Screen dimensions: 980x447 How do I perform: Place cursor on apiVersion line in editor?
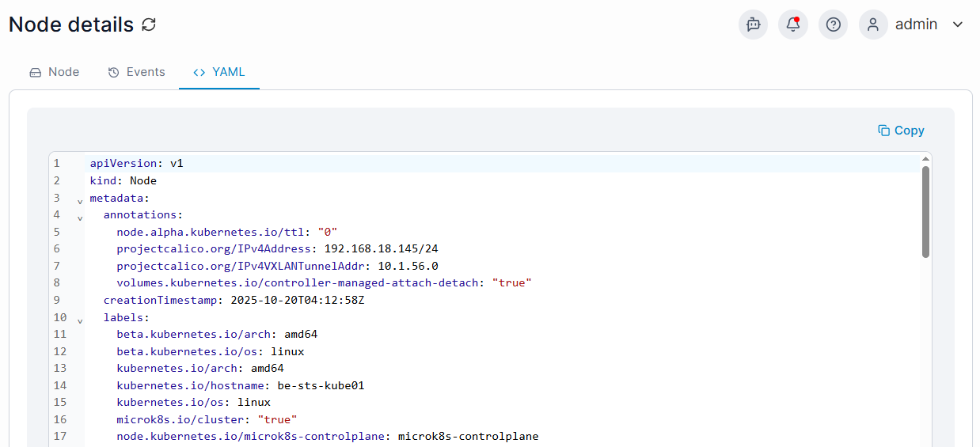[502, 163]
